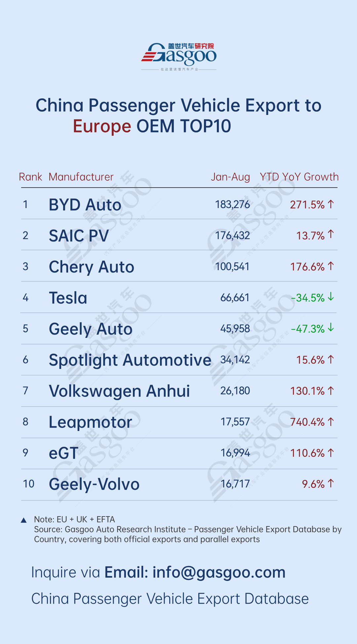Click the up arrow beside eGT's 110.6%
The height and width of the screenshot is (644, 357).
[331, 452]
